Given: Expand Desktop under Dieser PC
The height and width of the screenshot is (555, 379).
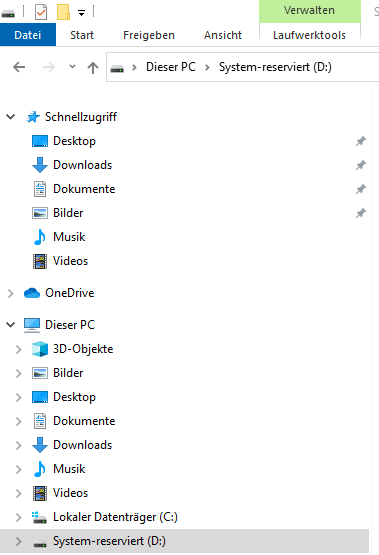Looking at the screenshot, I should pos(19,397).
